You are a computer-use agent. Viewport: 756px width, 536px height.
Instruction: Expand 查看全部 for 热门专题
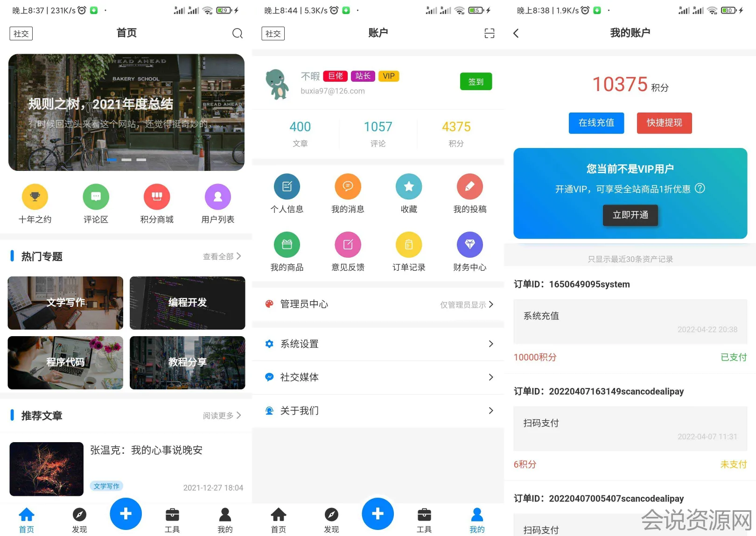tap(222, 256)
